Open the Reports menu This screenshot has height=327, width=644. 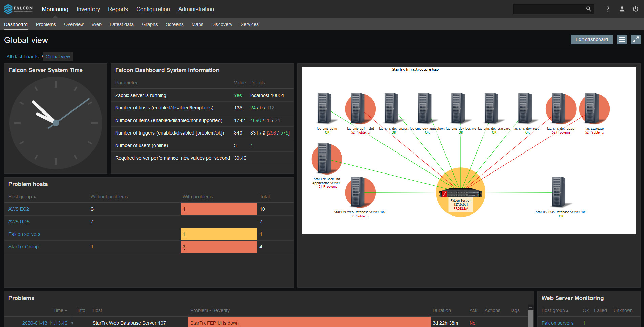tap(118, 9)
